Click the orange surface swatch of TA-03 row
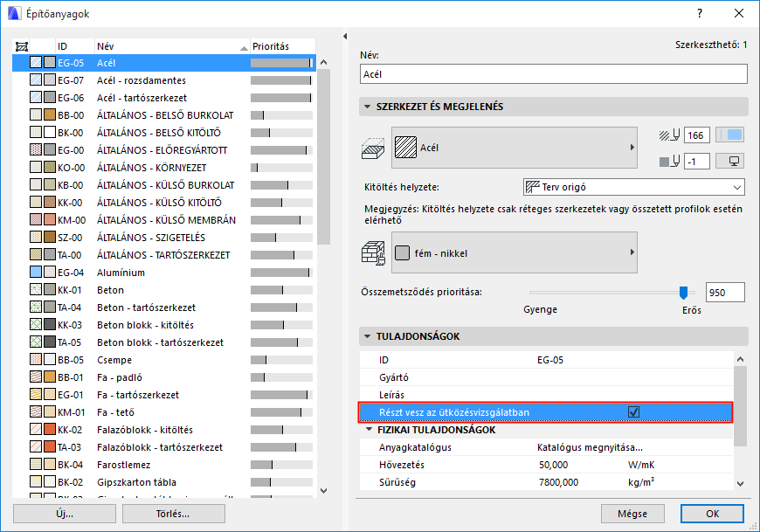Screen dimensions: 760x532 (x=50, y=446)
